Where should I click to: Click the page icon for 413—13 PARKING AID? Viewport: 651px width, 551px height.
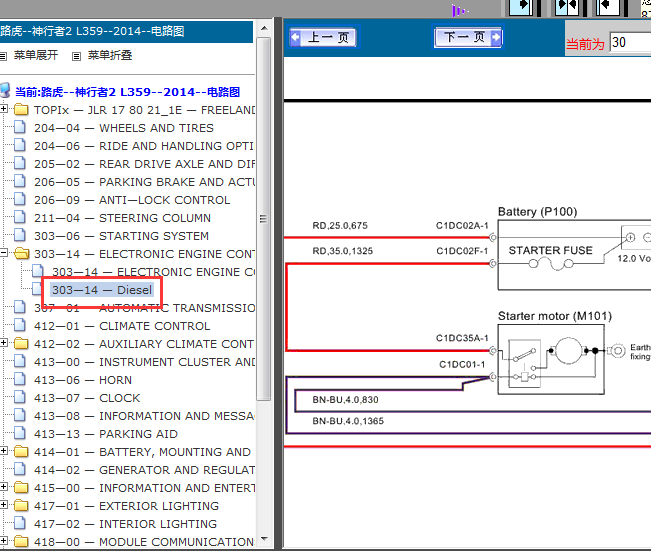[x=20, y=433]
